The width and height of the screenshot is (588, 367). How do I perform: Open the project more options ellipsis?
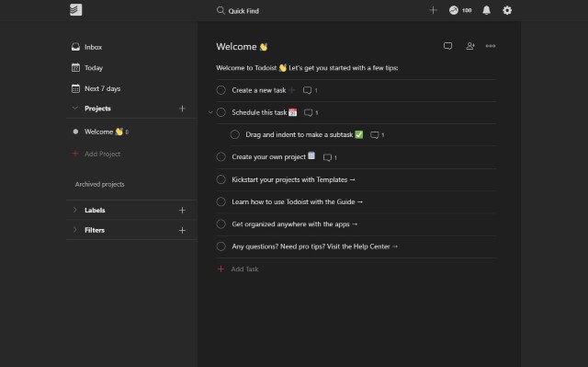[491, 46]
